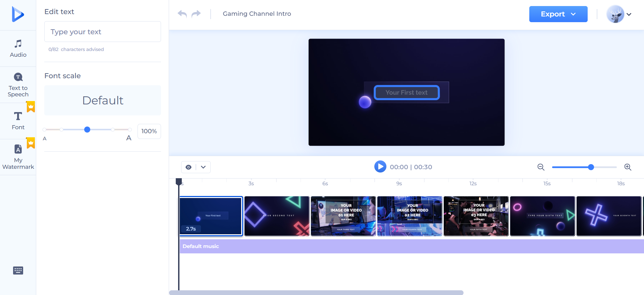Click the Type your text field
Screen dimensions: 644x295
tap(103, 32)
